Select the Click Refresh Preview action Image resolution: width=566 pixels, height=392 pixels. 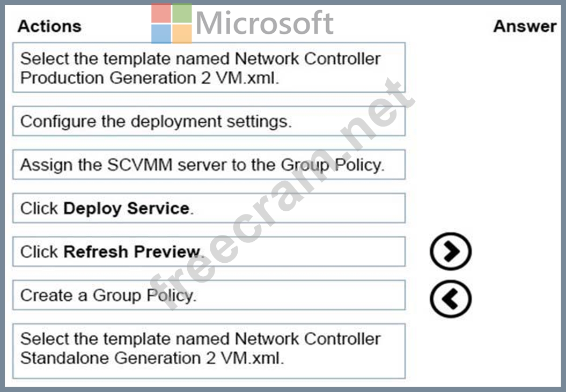(209, 252)
